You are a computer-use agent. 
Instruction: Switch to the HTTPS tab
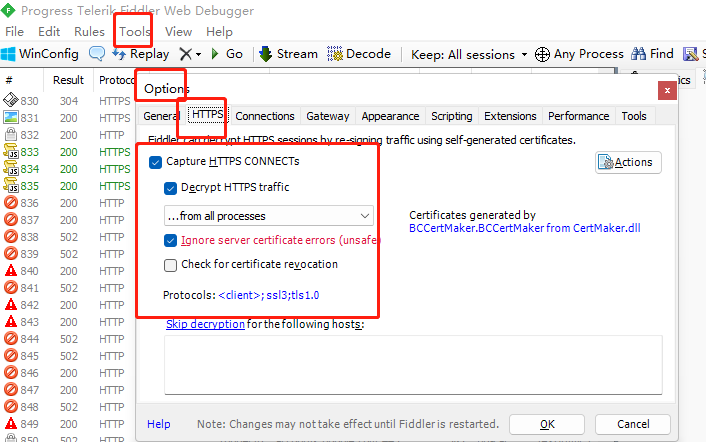pyautogui.click(x=208, y=115)
